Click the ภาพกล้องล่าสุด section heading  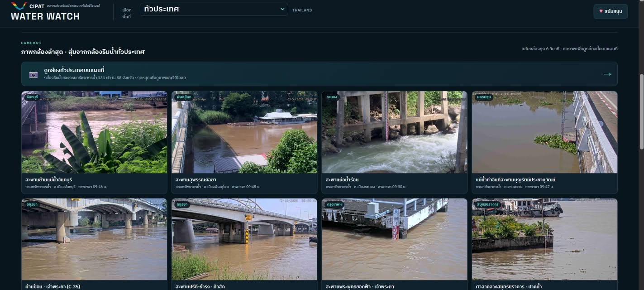(83, 52)
